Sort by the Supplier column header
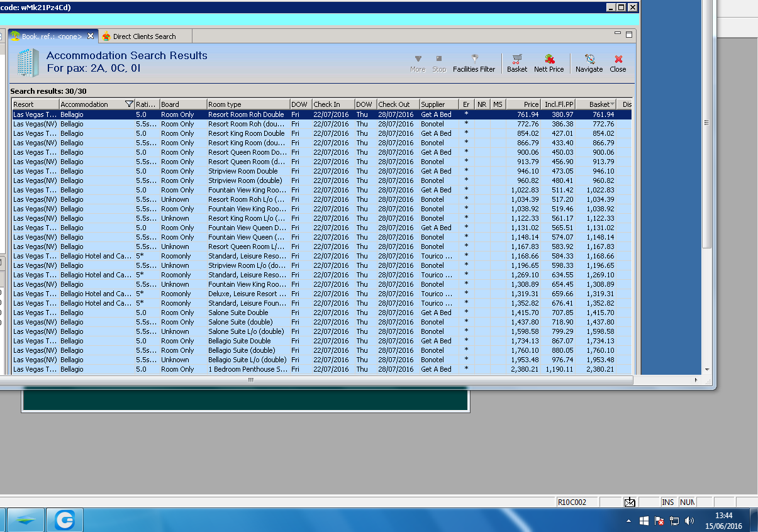Viewport: 758px width, 532px height. (438, 104)
